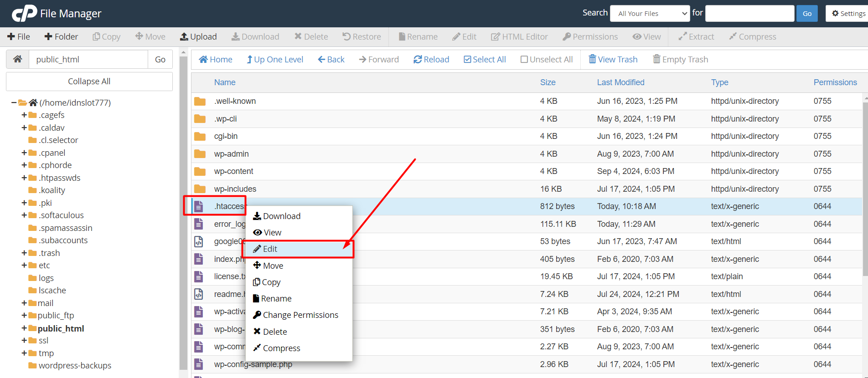Click View in the top toolbar

646,36
